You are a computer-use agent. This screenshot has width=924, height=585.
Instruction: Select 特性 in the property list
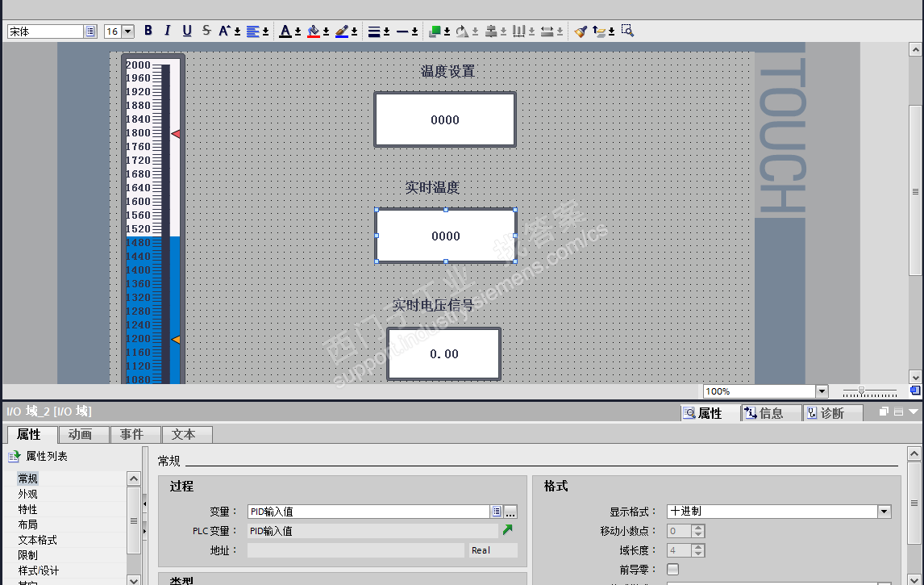click(27, 509)
